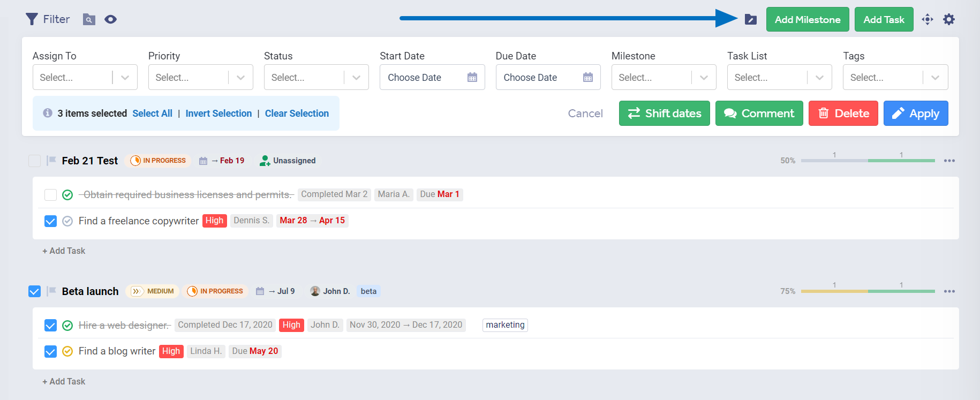Click the Beta launch progress bar

868,291
